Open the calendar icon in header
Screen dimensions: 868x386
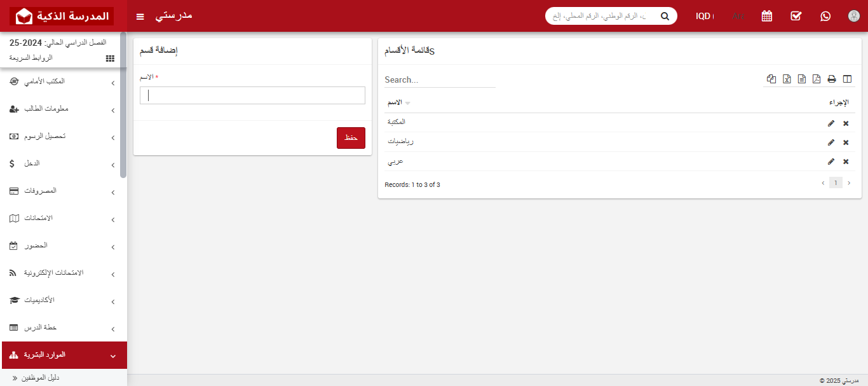tap(767, 16)
